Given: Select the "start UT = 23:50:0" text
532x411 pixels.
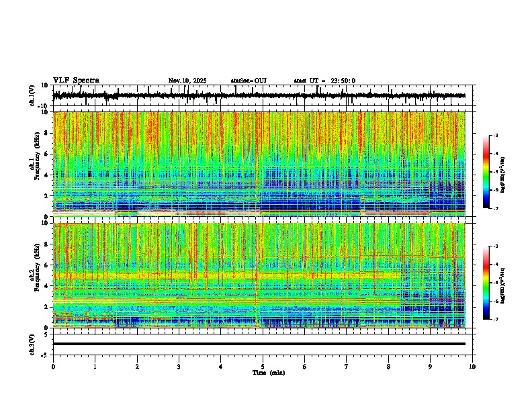Looking at the screenshot, I should pyautogui.click(x=324, y=81).
